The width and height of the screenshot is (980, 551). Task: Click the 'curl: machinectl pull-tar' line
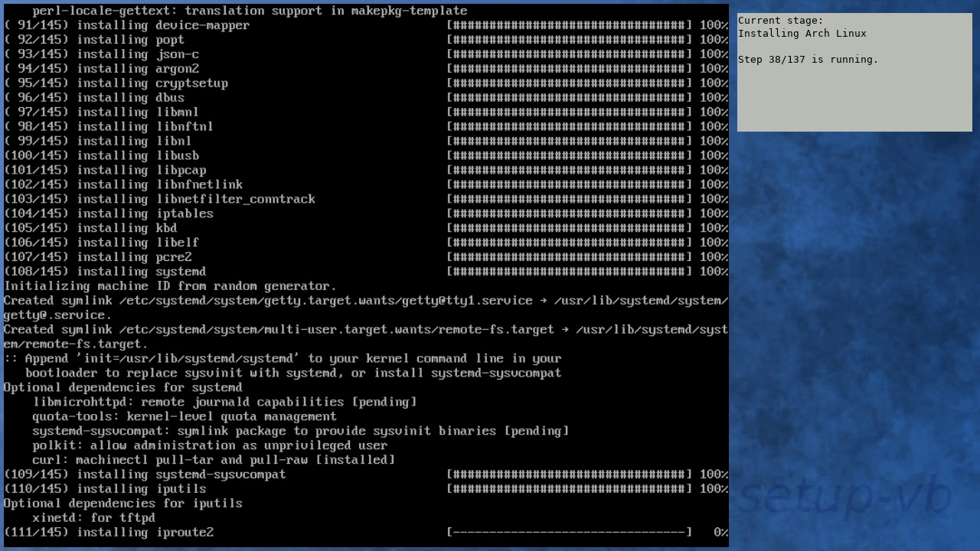click(214, 461)
